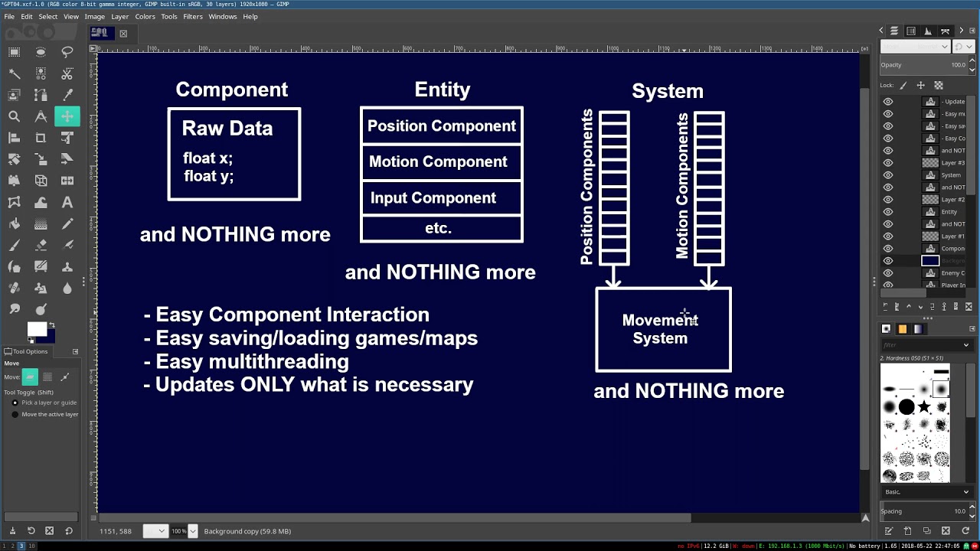The height and width of the screenshot is (551, 980).
Task: Toggle lock position and size icon
Action: (x=921, y=85)
